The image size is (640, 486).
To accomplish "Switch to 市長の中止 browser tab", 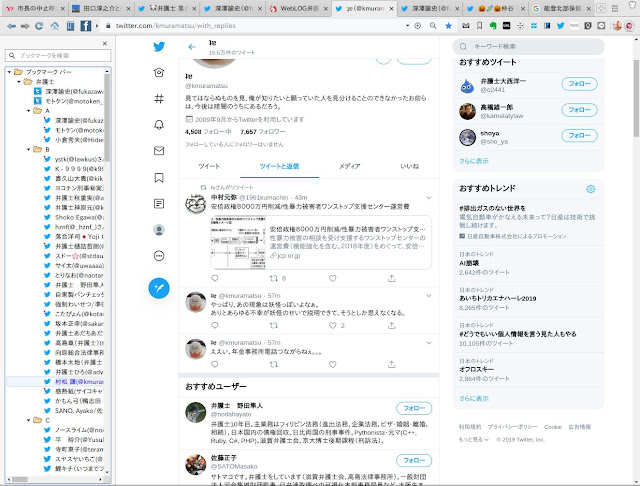I will click(36, 9).
